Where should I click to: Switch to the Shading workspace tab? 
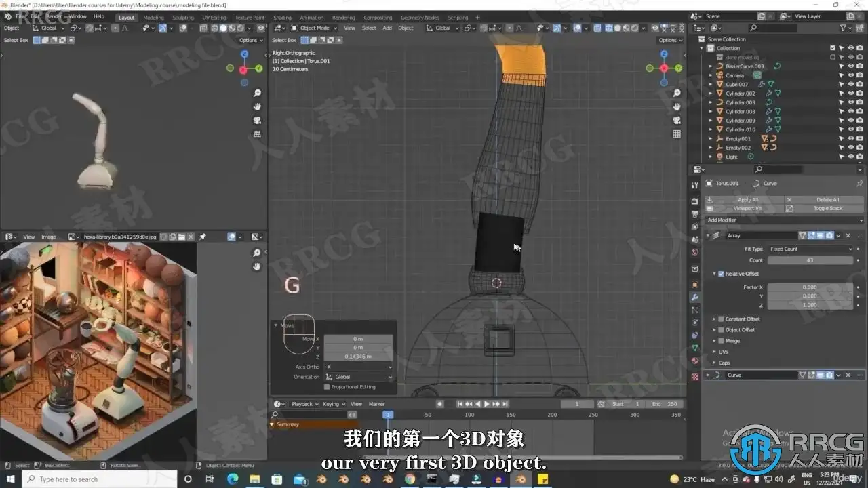coord(282,18)
